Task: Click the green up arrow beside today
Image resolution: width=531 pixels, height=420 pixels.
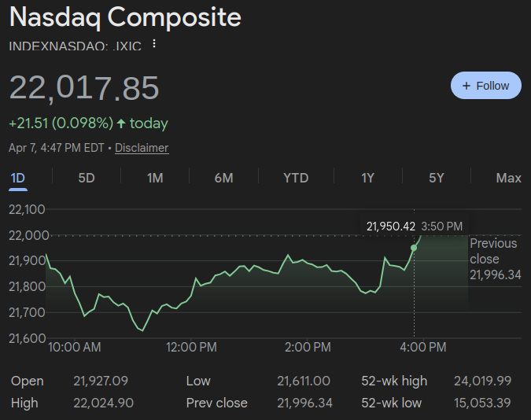Action: tap(120, 123)
